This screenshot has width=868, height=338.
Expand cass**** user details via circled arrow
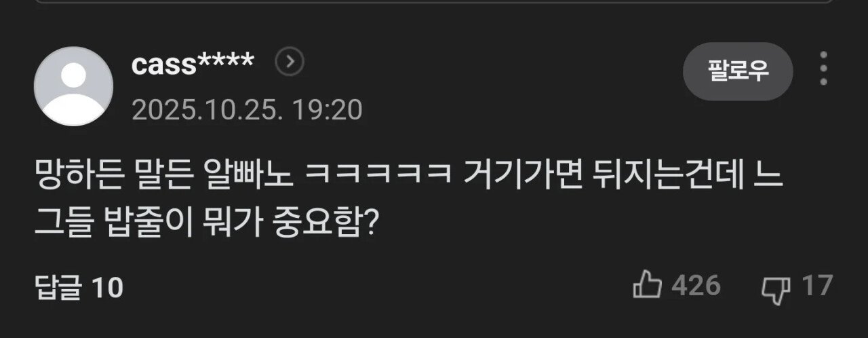tap(290, 63)
